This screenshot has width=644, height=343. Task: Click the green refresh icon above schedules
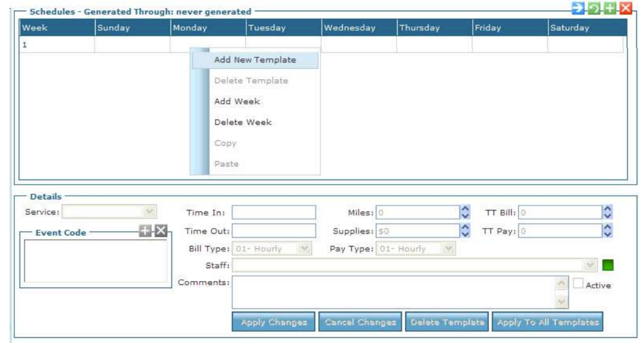(595, 8)
